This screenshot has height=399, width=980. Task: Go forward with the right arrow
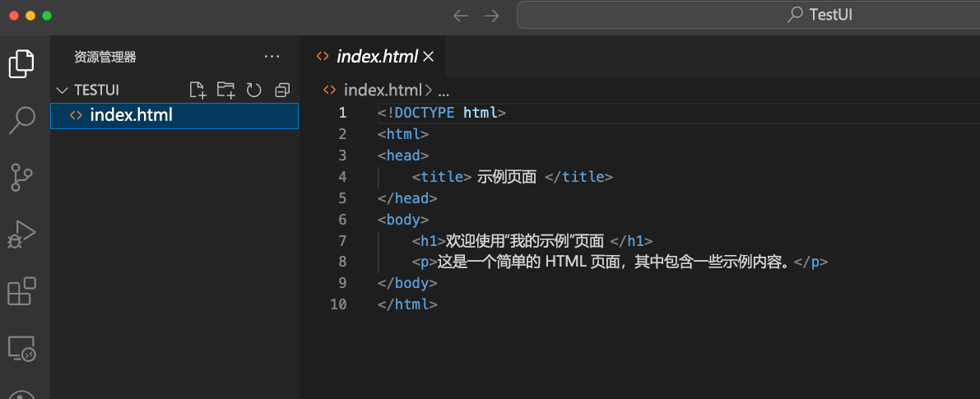click(x=492, y=16)
